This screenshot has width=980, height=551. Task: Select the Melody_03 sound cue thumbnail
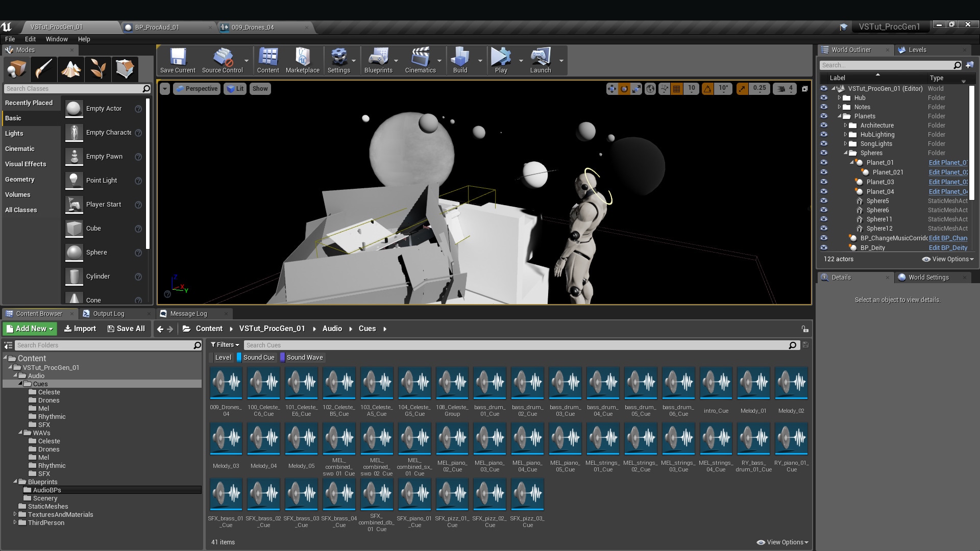click(x=226, y=439)
